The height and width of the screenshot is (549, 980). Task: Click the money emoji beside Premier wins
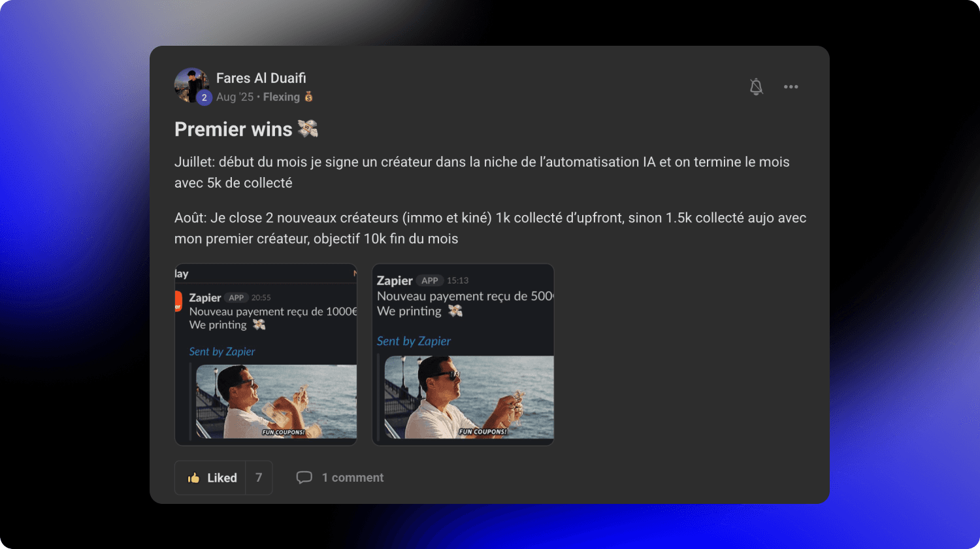point(308,129)
